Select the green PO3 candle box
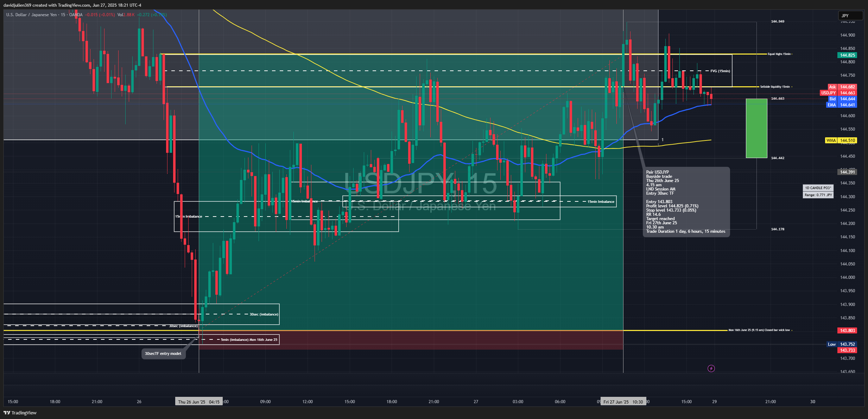Viewport: 868px width, 419px height. [x=756, y=129]
